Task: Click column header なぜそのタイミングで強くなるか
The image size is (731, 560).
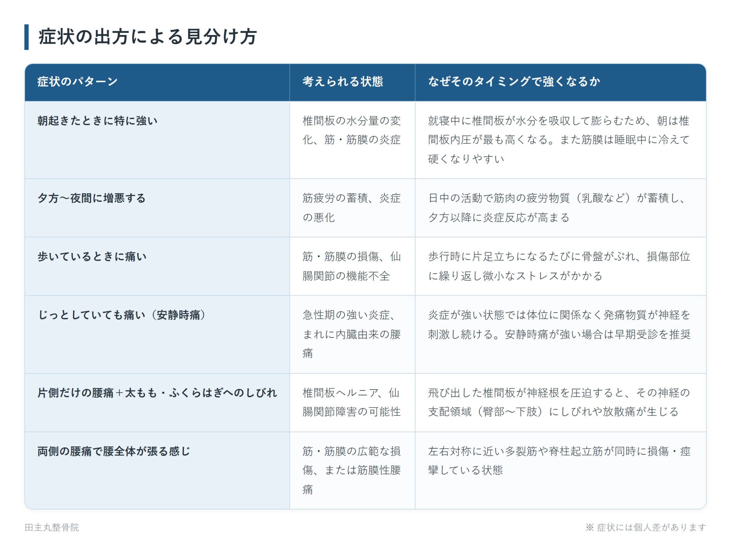Action: (x=514, y=81)
